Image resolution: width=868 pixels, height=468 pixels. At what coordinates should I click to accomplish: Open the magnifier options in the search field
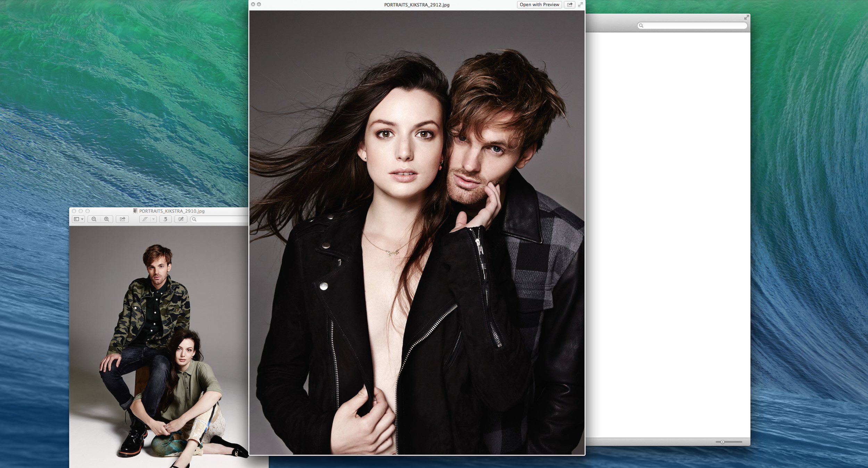194,219
